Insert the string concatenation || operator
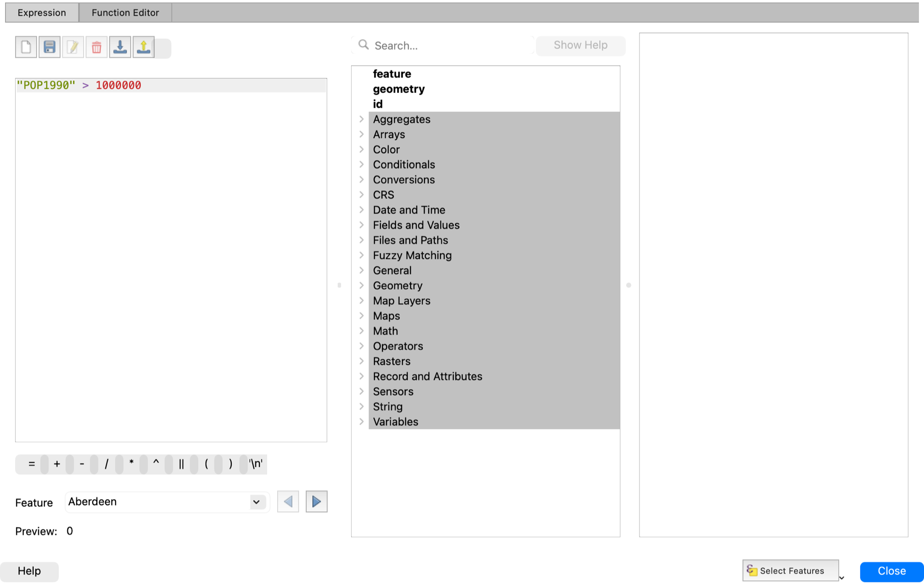 click(x=181, y=464)
